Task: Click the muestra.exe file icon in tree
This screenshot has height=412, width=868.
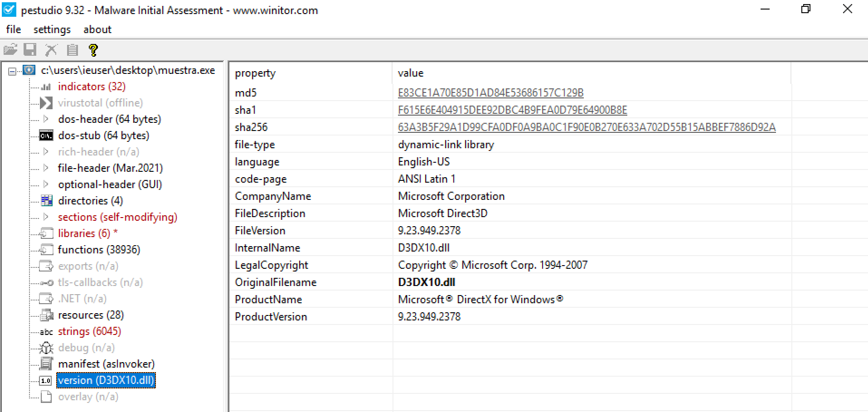Action: pos(29,70)
